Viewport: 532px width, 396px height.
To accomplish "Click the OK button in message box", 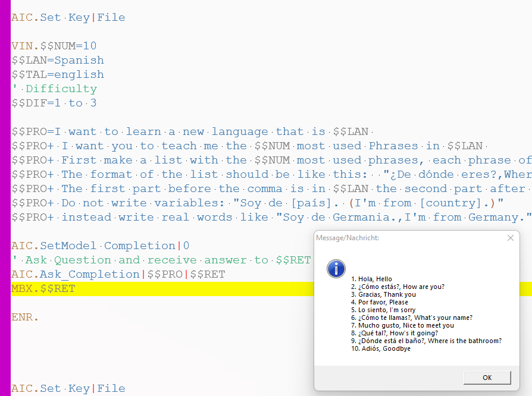I will (487, 378).
